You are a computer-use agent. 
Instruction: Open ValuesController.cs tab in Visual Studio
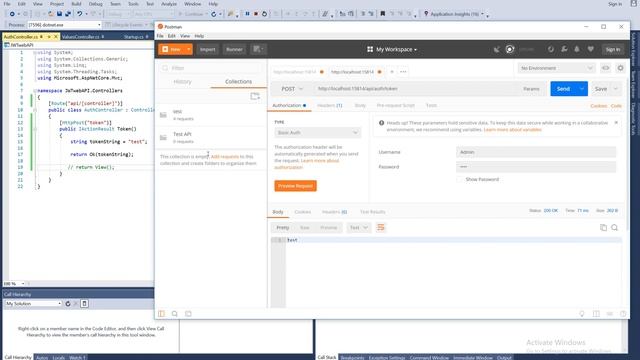pyautogui.click(x=82, y=37)
